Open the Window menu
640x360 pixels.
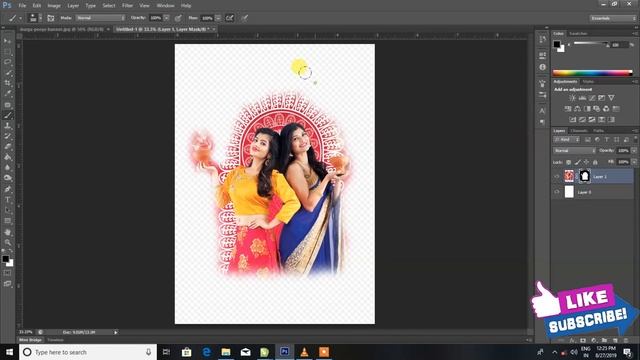click(165, 6)
